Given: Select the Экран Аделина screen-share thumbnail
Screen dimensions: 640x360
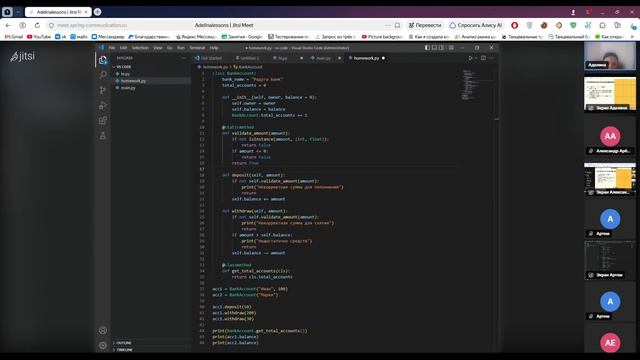Looking at the screenshot, I should [x=610, y=93].
